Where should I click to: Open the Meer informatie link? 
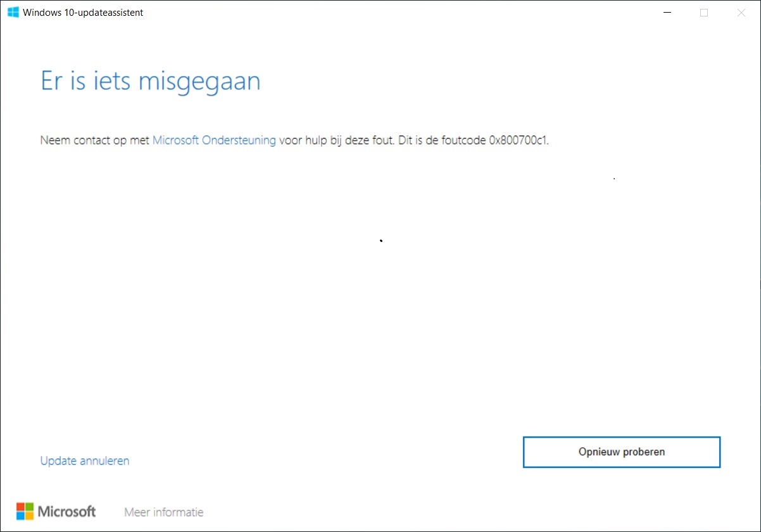point(164,512)
